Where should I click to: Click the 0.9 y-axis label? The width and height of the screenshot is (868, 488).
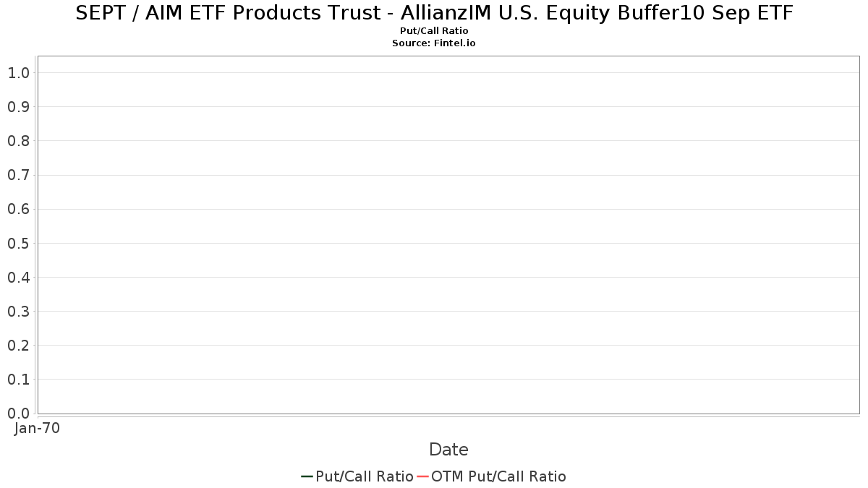[19, 107]
